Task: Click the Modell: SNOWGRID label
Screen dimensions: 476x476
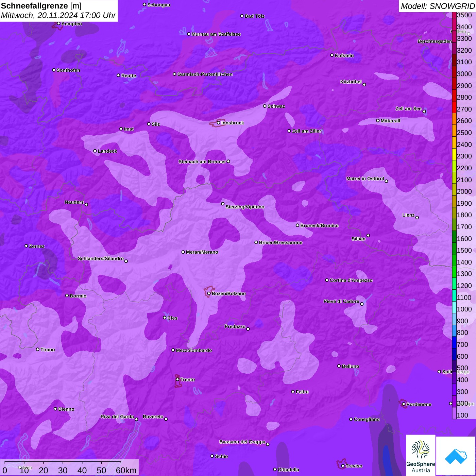Action: [437, 6]
